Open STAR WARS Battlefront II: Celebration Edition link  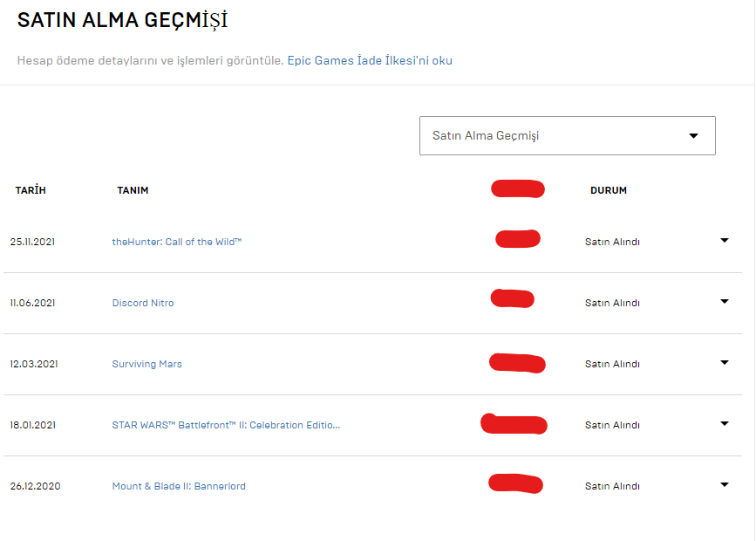pos(226,425)
